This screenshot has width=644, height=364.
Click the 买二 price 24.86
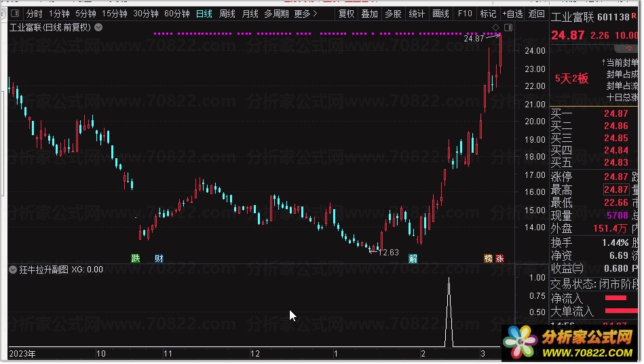(x=615, y=126)
